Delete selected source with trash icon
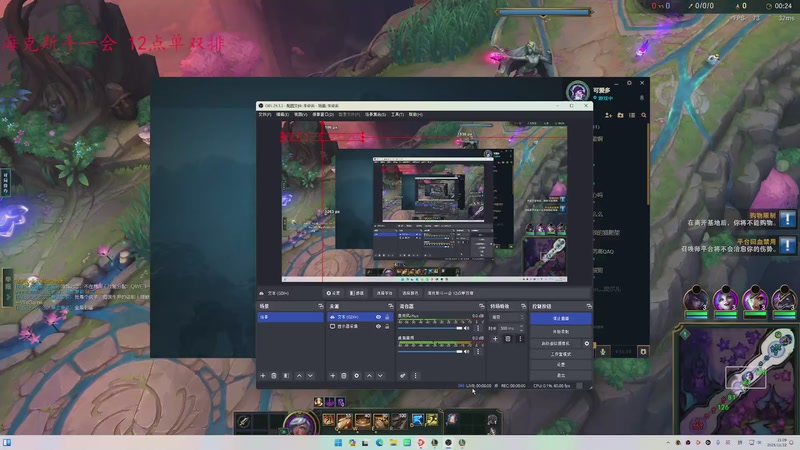The width and height of the screenshot is (800, 450). click(x=344, y=375)
